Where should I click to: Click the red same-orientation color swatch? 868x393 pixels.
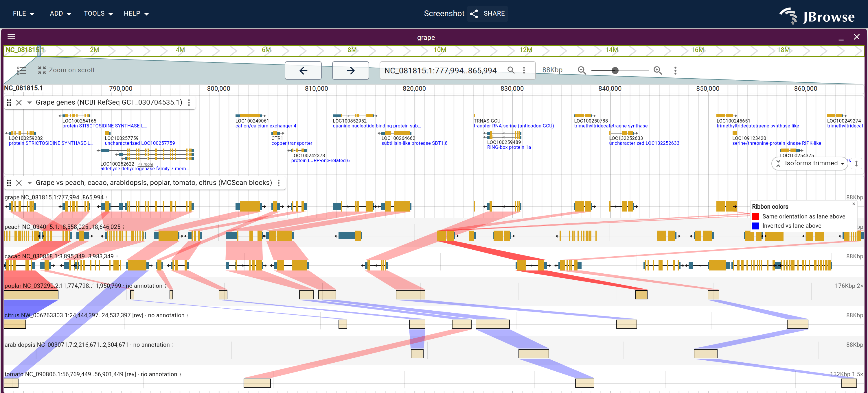pos(755,216)
